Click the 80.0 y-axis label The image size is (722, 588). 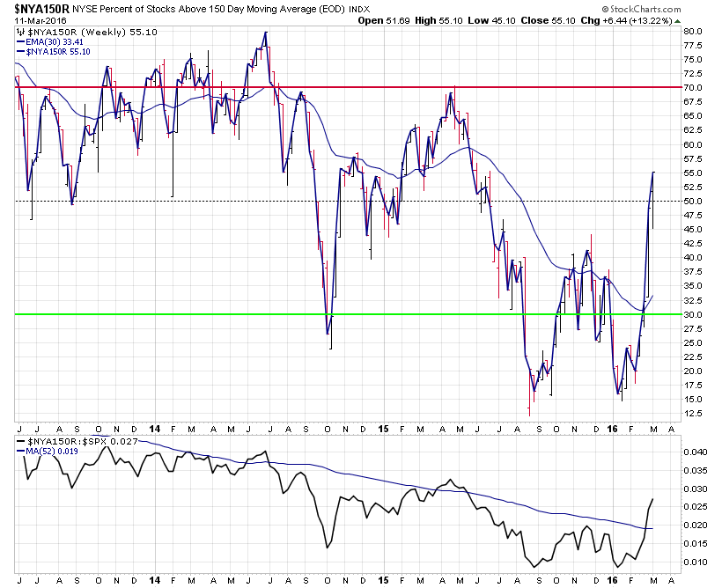tap(693, 32)
